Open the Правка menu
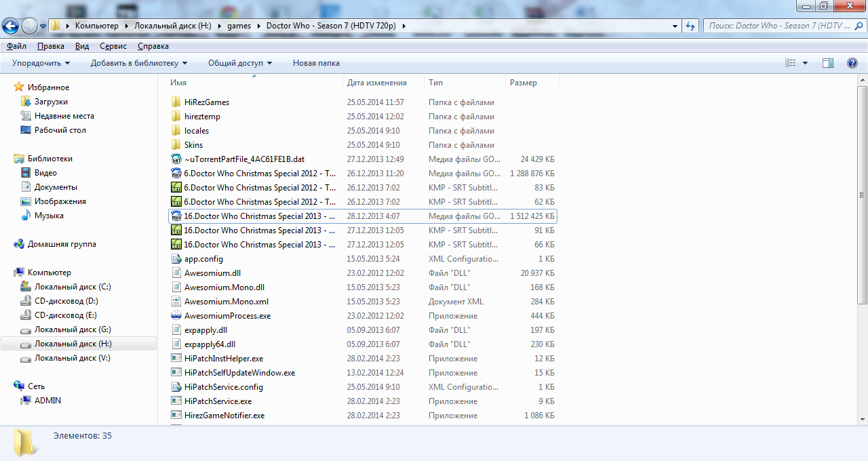This screenshot has width=868, height=461. (x=51, y=46)
